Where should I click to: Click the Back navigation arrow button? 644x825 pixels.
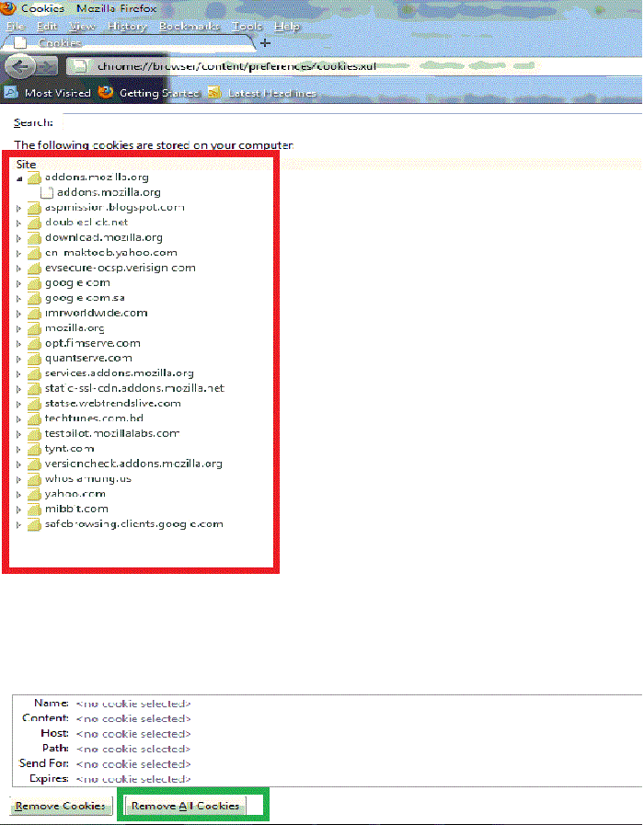20,67
